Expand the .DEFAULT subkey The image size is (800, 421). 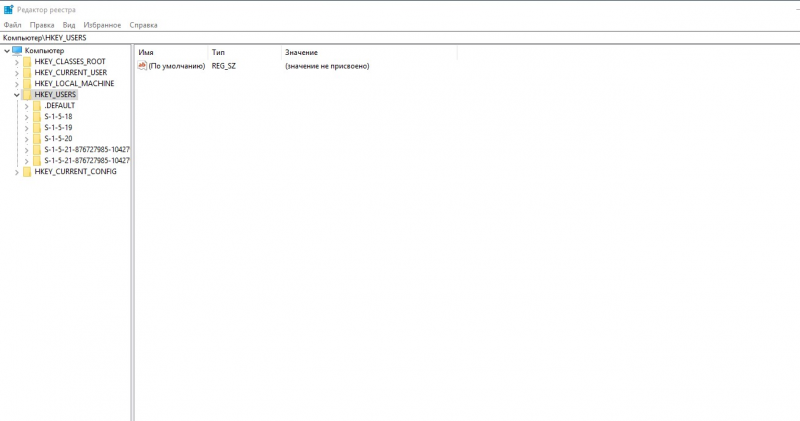point(26,106)
